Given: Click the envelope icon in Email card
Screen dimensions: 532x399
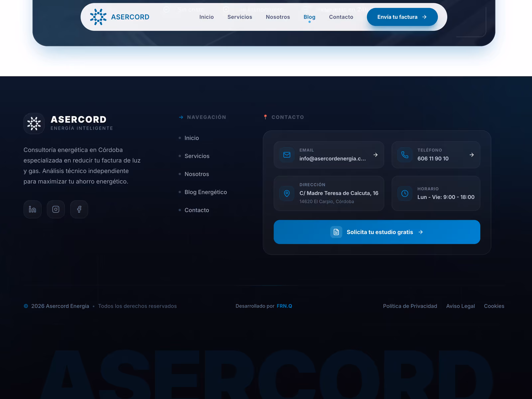Looking at the screenshot, I should click(x=287, y=155).
